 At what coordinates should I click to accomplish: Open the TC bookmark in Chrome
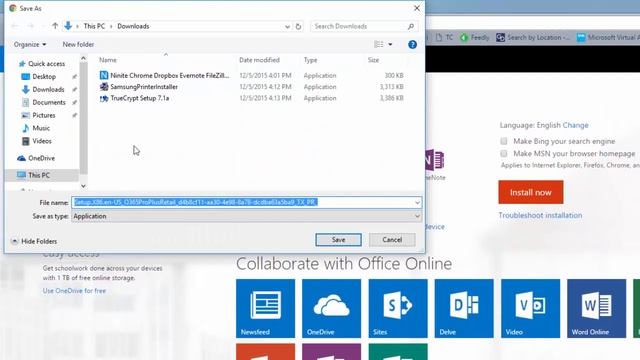point(444,38)
